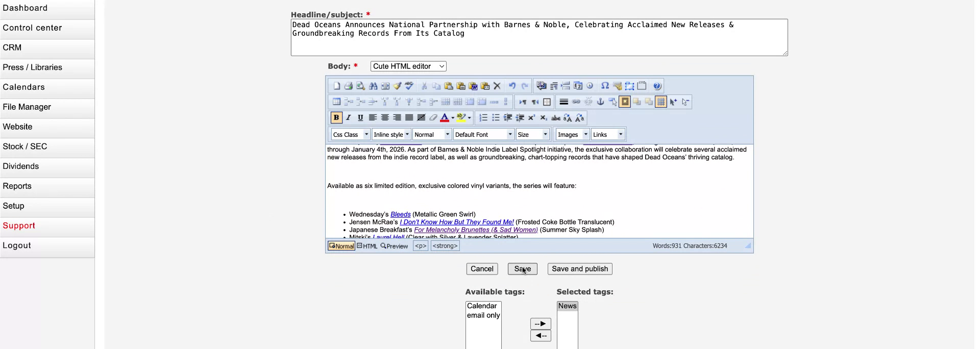Viewport: 980px width, 349px height.
Task: Insert special character with Omega icon
Action: click(x=605, y=86)
